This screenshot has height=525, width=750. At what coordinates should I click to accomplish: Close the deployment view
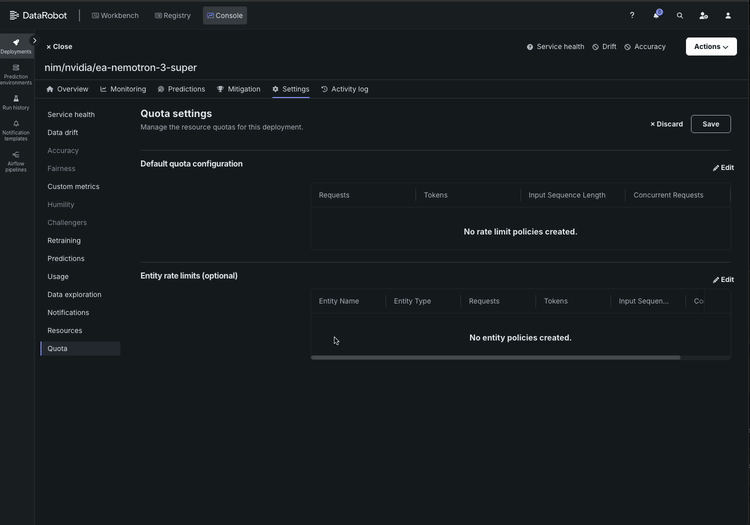(x=59, y=47)
